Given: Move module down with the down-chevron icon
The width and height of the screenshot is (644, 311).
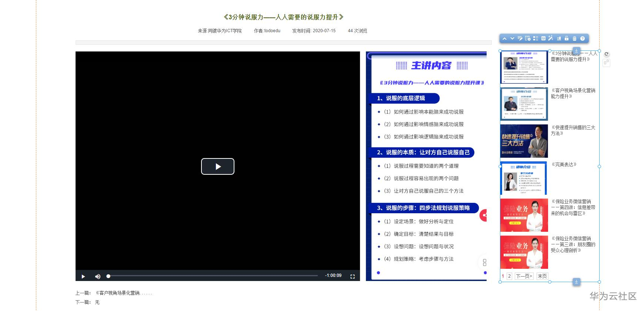Looking at the screenshot, I should tap(512, 39).
